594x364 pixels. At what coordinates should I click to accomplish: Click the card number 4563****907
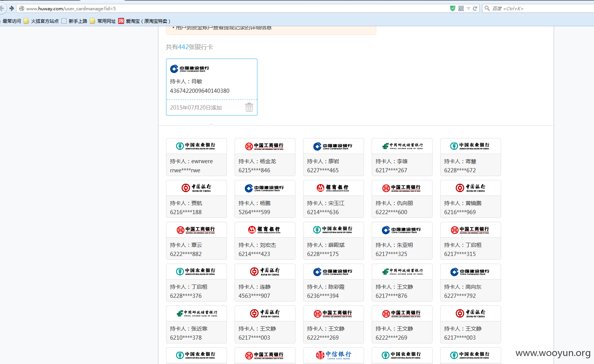click(254, 296)
